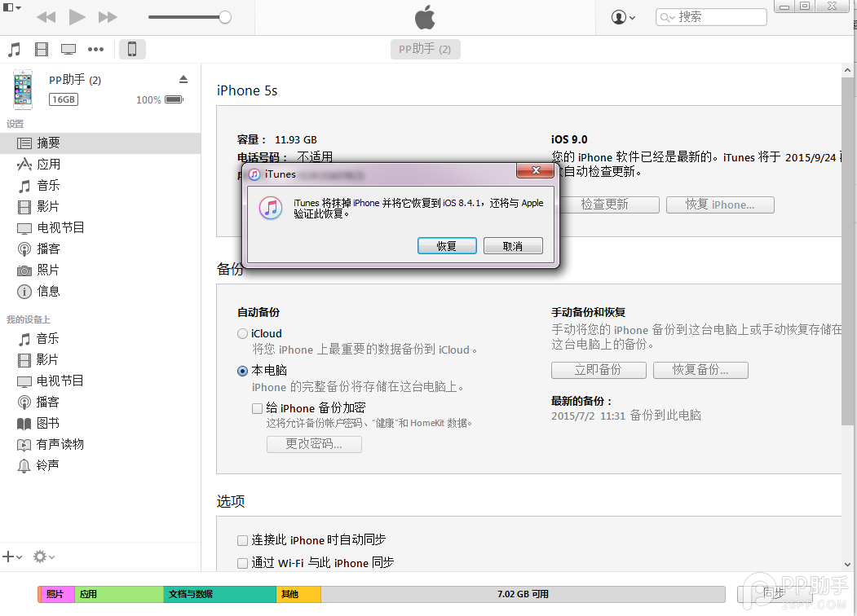Click the TV media type icon
This screenshot has width=857, height=616.
68,49
